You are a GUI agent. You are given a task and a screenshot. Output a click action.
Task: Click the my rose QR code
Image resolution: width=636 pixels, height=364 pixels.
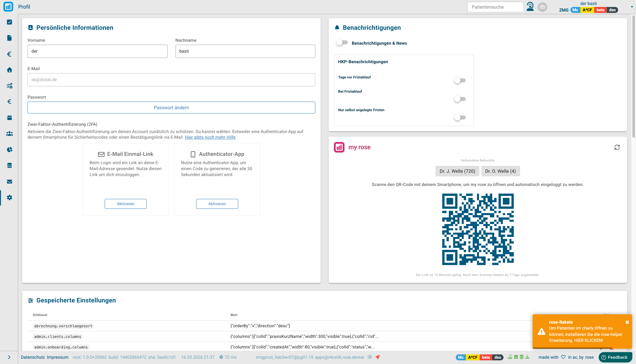478,229
